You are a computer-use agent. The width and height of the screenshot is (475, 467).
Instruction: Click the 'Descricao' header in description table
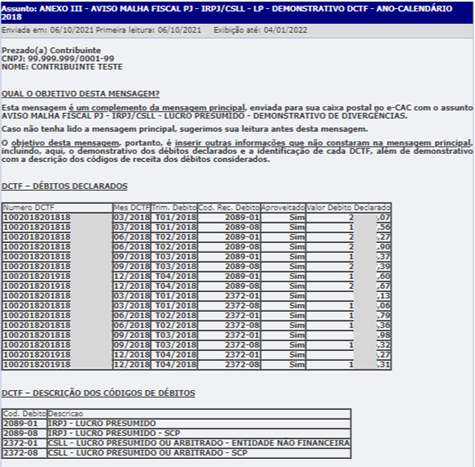pyautogui.click(x=199, y=414)
